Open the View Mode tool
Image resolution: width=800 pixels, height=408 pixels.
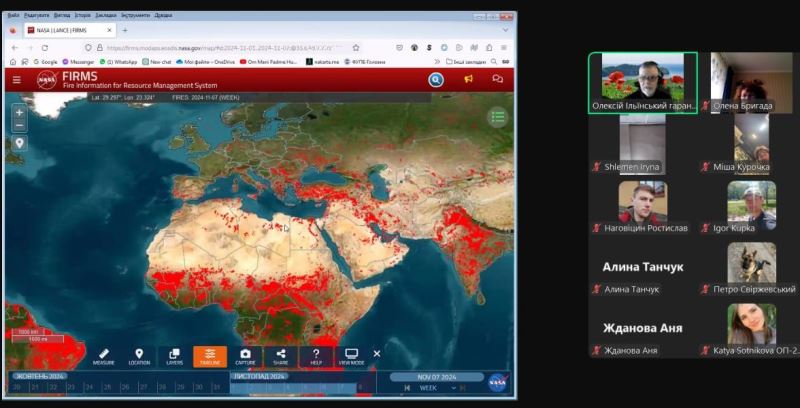pos(352,356)
